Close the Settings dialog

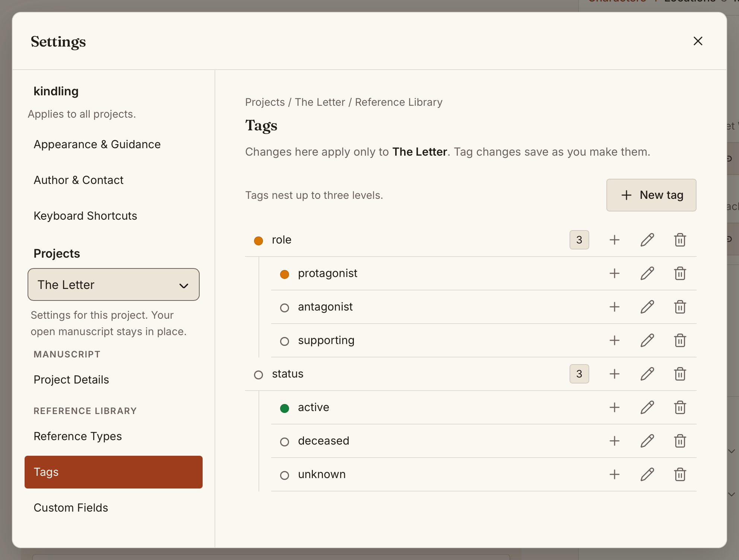[x=698, y=41]
